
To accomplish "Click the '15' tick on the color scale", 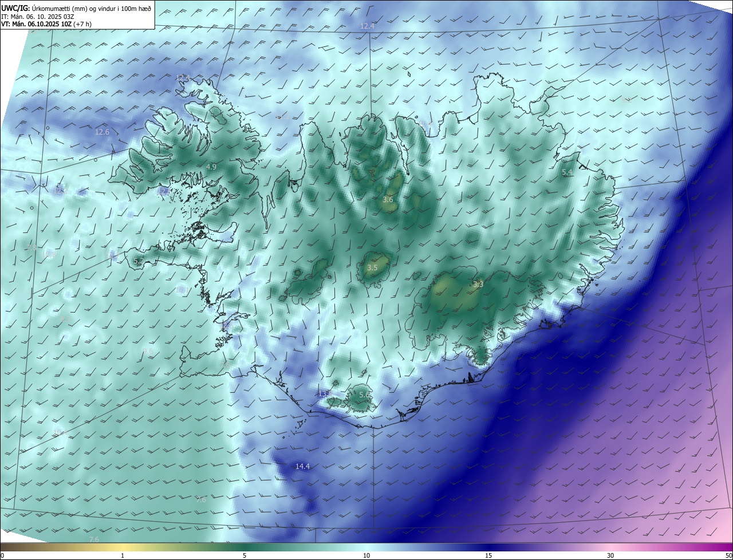I will pyautogui.click(x=488, y=555).
